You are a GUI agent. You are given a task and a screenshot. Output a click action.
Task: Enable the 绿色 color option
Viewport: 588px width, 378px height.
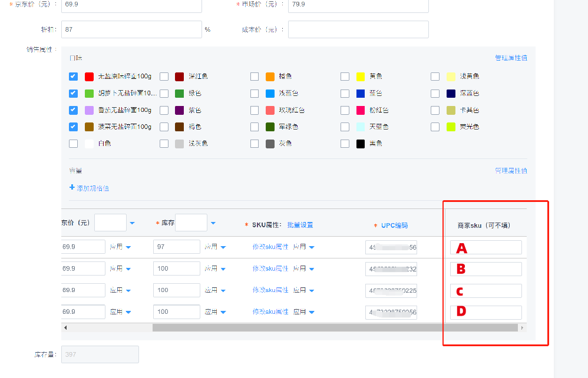164,93
